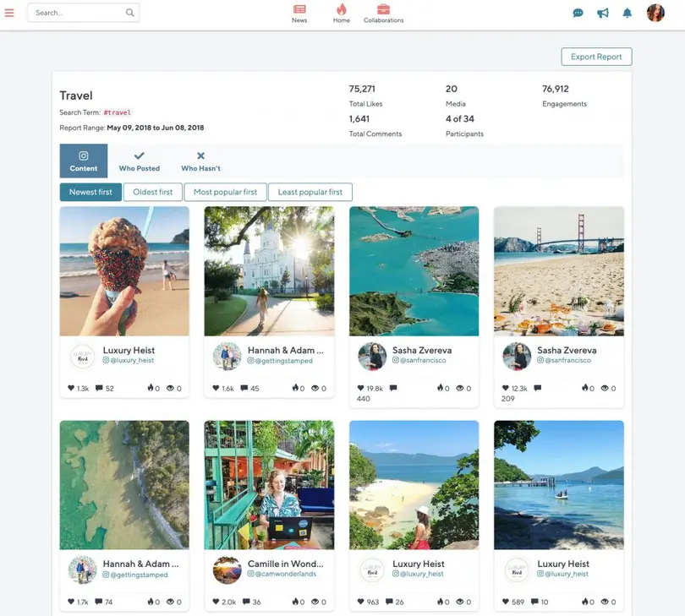Select Newest first sort option
Screen dimensions: 685x616
90,193
